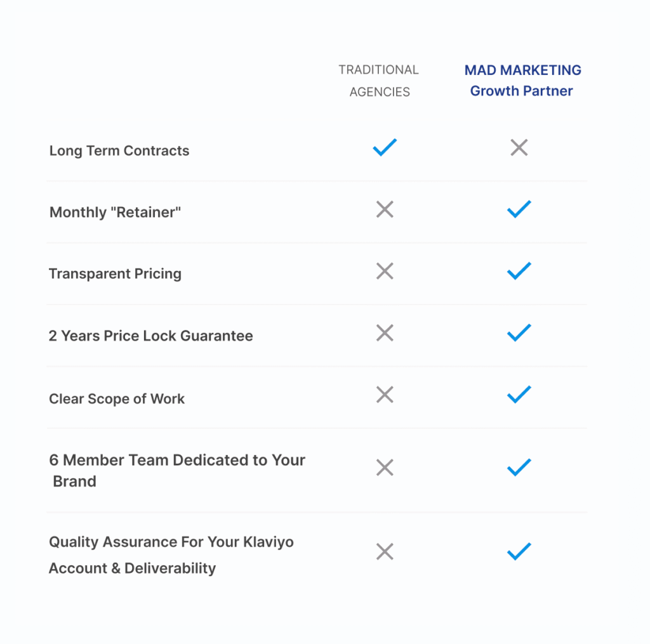Viewport: 650px width, 644px height.
Task: Click the Transparent Pricing label
Action: pyautogui.click(x=116, y=274)
